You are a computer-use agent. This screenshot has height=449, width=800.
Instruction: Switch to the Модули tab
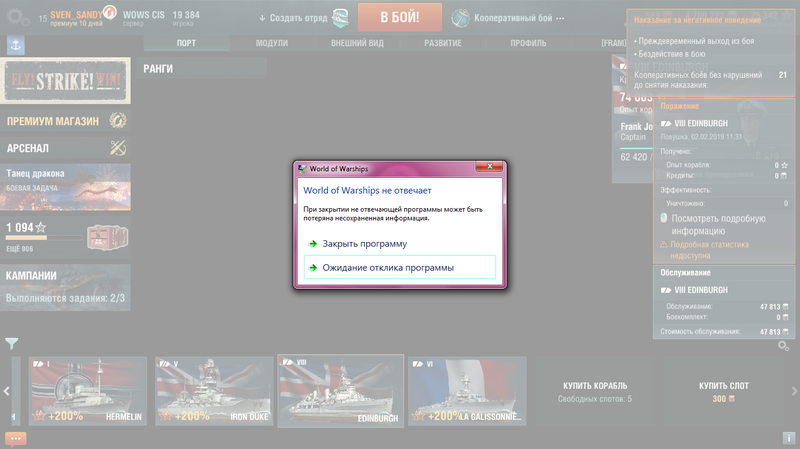(272, 44)
